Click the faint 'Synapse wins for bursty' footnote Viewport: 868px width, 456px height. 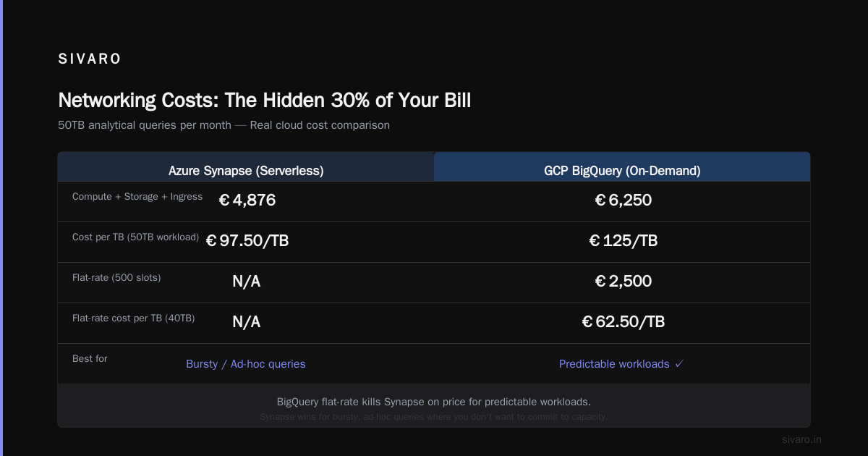tap(434, 417)
